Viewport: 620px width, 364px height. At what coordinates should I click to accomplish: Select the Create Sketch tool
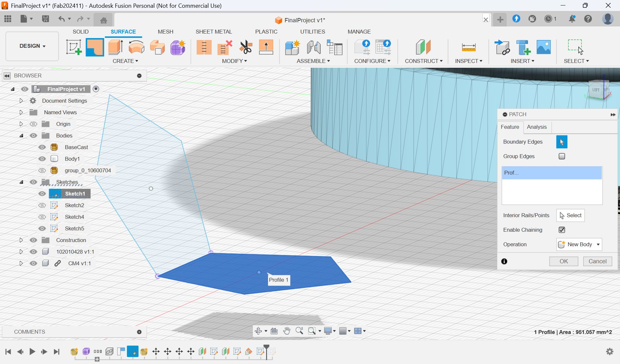click(74, 47)
